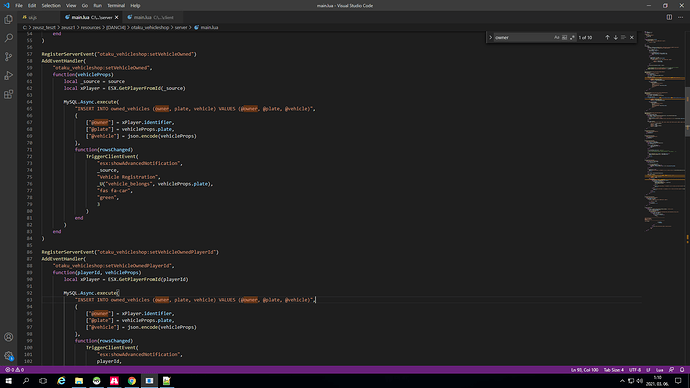The image size is (690, 388).
Task: Click the Ln 93, Col 100 status item
Action: tap(584, 370)
